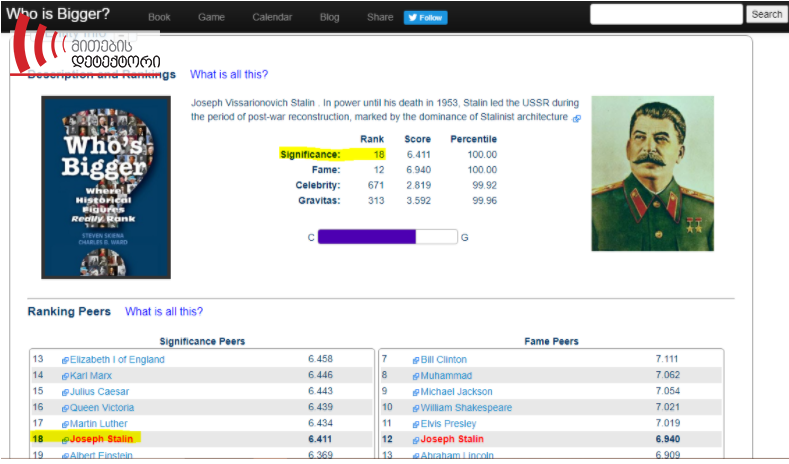Click link icon beside Stalin in Fame Peers
789x464 pixels.
point(416,440)
